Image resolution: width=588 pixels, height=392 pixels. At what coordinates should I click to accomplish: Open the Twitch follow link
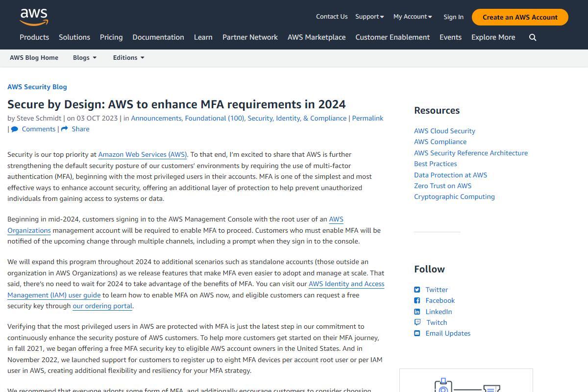click(x=437, y=322)
